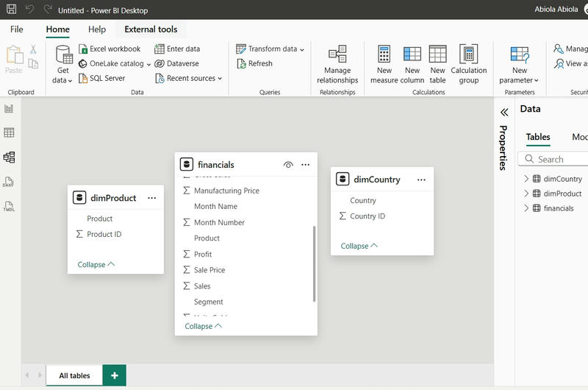This screenshot has width=588, height=390.
Task: Switch to the Home ribbon tab
Action: tap(58, 29)
